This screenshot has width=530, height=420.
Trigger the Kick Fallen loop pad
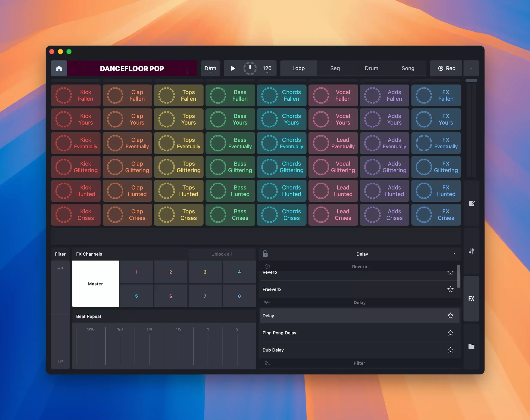point(76,95)
